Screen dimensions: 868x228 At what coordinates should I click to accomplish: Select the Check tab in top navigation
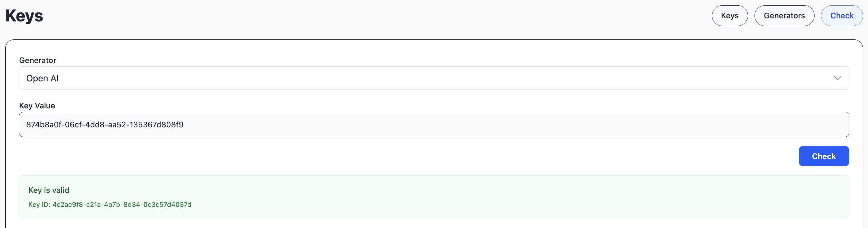(841, 16)
